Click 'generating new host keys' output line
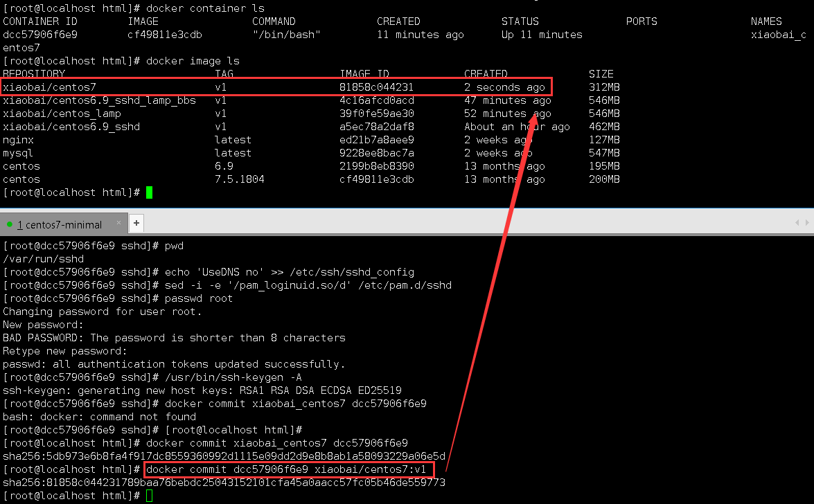 [x=202, y=391]
